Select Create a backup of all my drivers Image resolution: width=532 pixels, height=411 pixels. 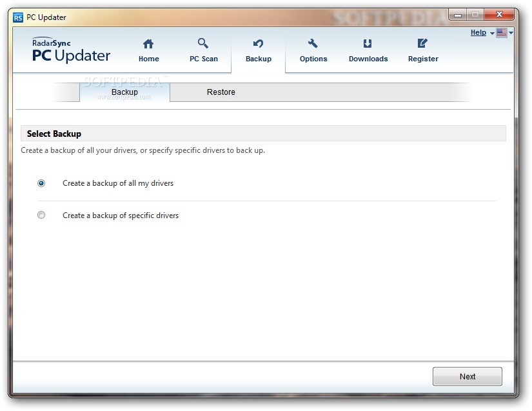tap(41, 183)
